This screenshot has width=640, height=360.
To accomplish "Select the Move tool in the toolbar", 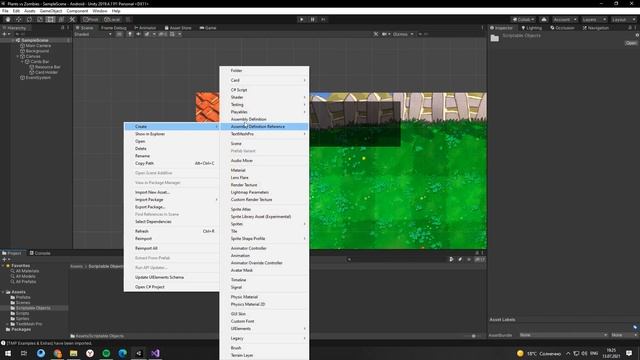I will (18, 20).
